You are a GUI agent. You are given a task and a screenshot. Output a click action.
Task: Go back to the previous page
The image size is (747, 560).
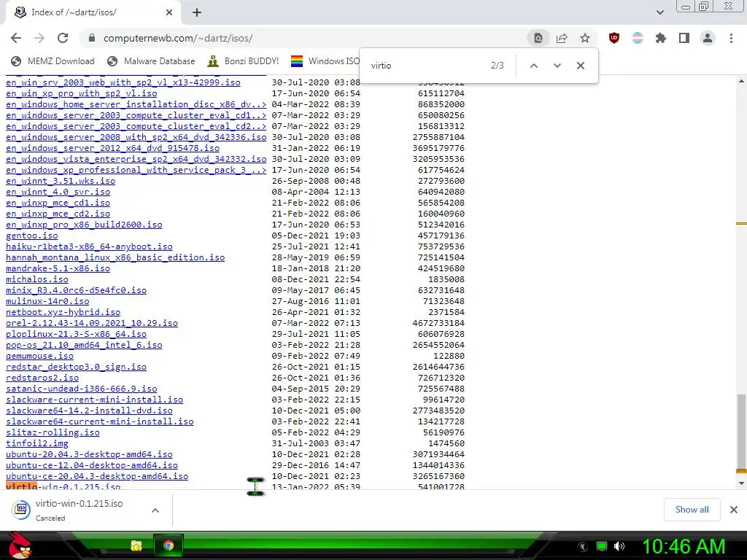tap(16, 38)
